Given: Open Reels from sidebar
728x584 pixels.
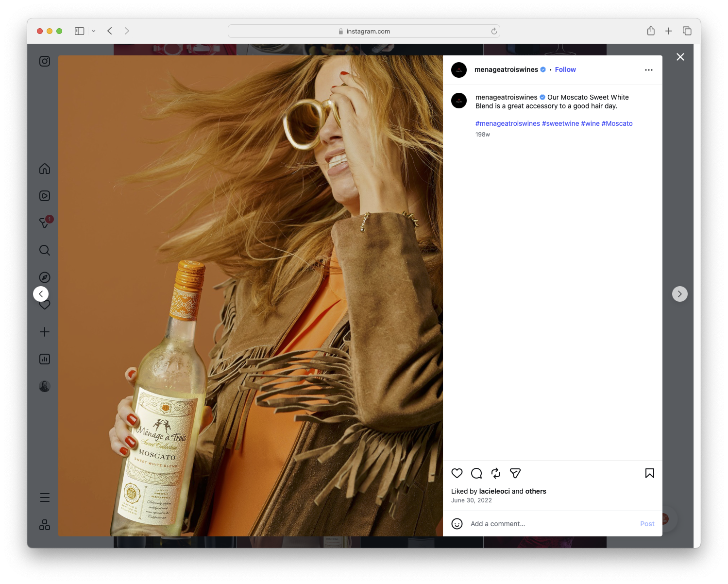Looking at the screenshot, I should click(45, 196).
